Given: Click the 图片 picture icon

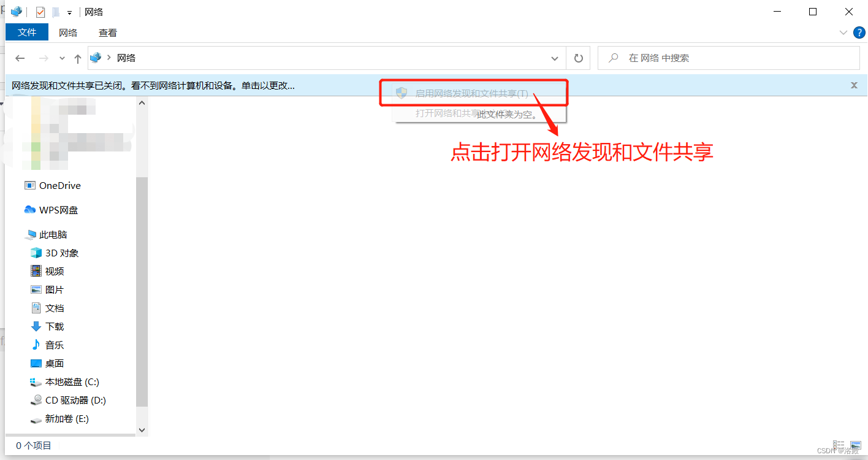Looking at the screenshot, I should pos(36,289).
